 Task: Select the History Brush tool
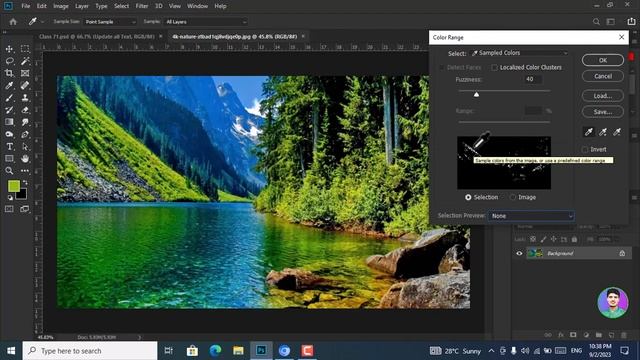[9, 110]
